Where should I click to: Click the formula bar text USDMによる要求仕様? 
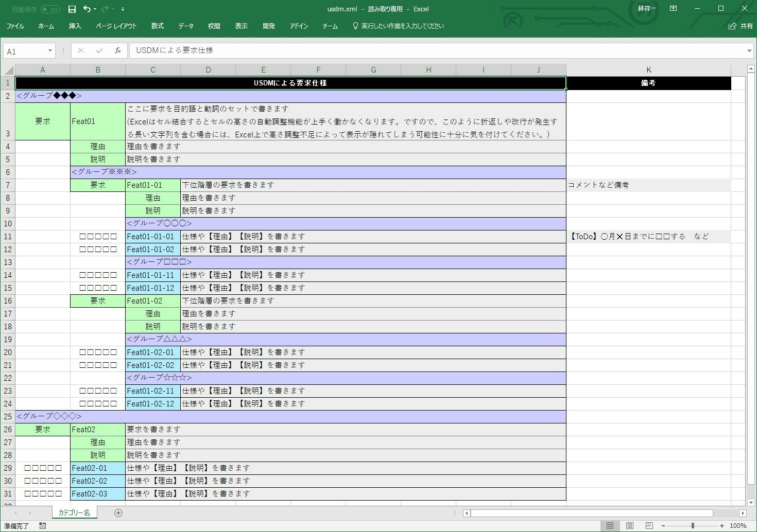click(175, 50)
